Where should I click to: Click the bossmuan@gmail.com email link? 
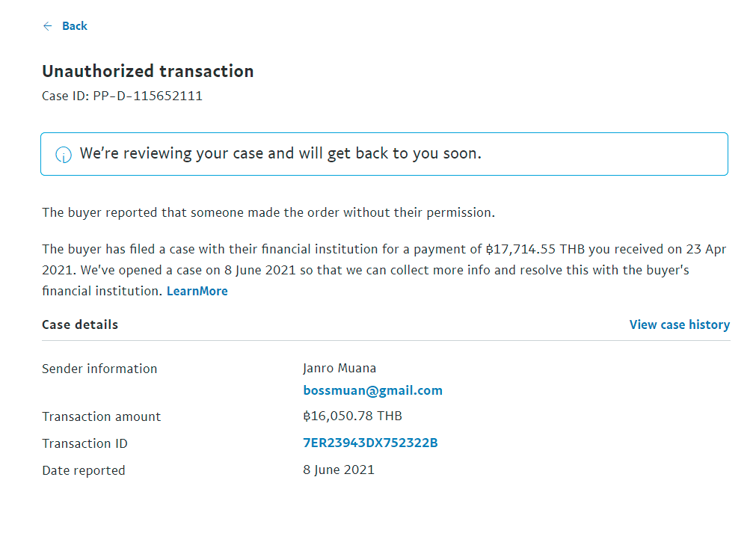tap(372, 390)
